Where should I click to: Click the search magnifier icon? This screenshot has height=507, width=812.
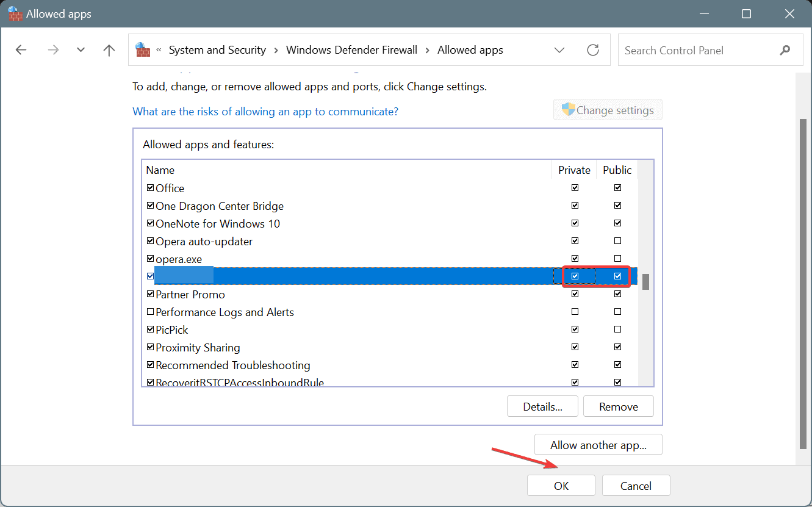[785, 50]
